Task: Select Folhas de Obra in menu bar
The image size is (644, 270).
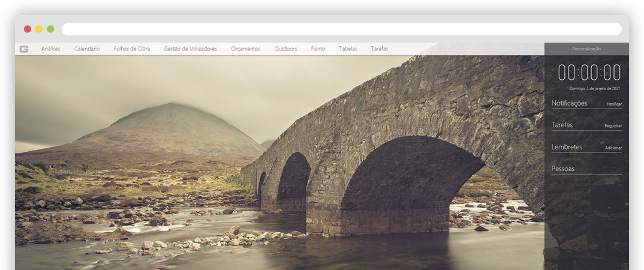Action: pyautogui.click(x=132, y=49)
